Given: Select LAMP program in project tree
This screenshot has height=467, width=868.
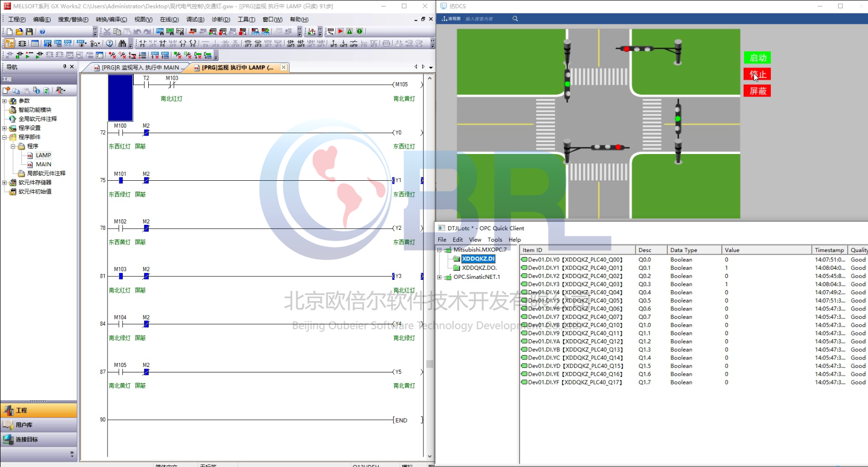Looking at the screenshot, I should pyautogui.click(x=43, y=156).
